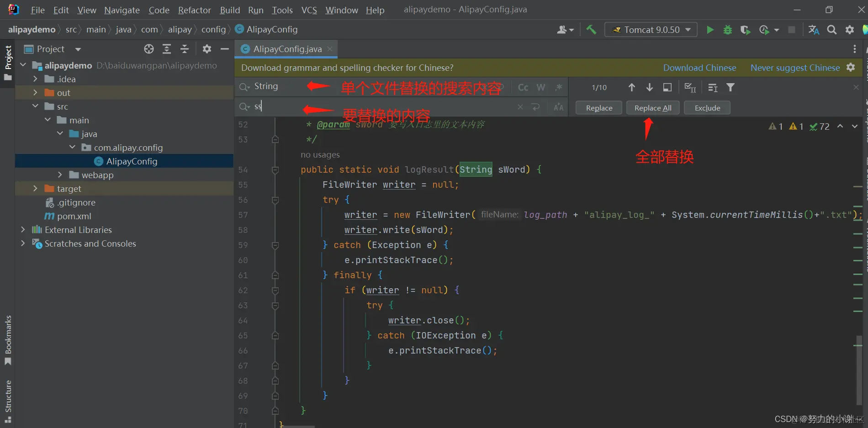Close the AlipayConfig.java tab
Image resolution: width=868 pixels, height=428 pixels.
coord(330,48)
